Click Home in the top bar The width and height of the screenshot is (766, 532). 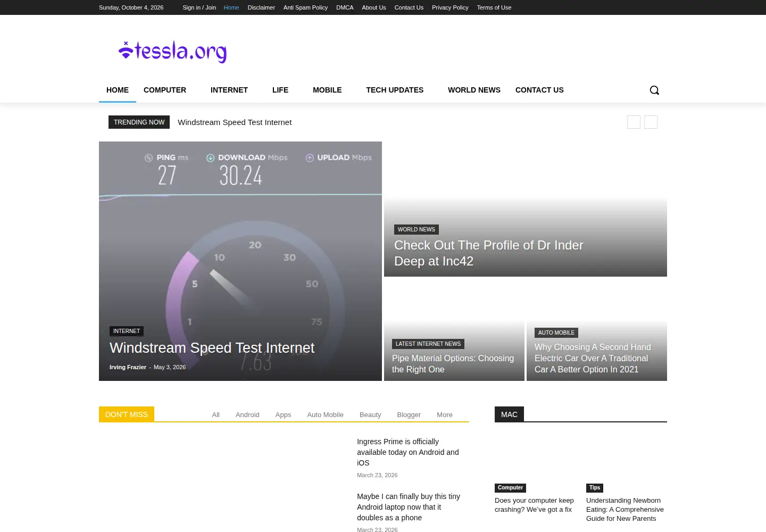click(231, 7)
